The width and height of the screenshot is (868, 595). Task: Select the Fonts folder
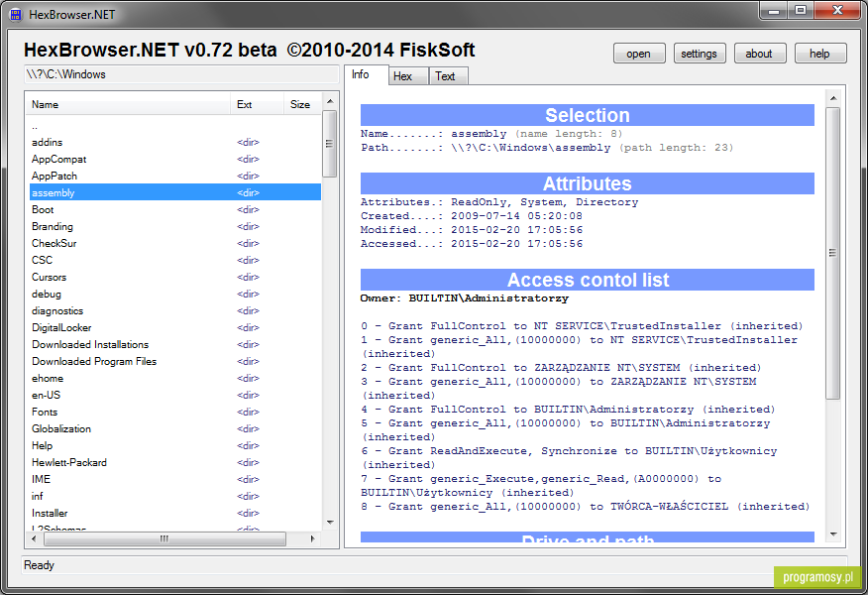pyautogui.click(x=175, y=413)
